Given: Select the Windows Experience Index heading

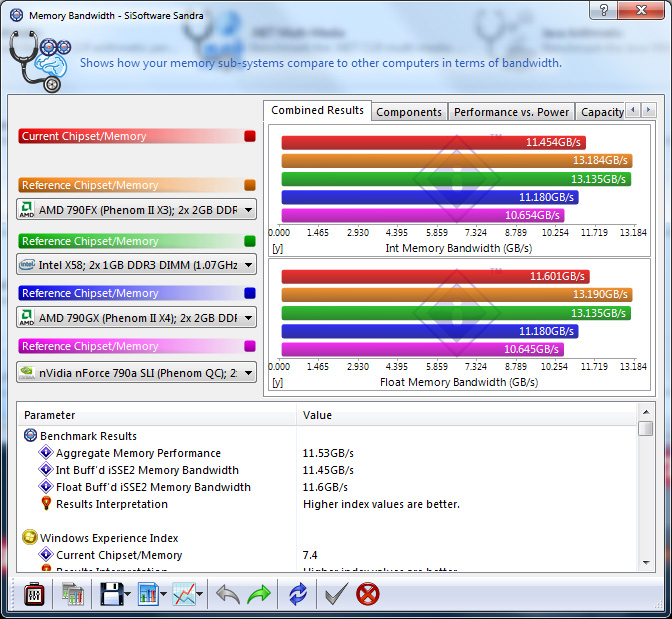Looking at the screenshot, I should (109, 538).
